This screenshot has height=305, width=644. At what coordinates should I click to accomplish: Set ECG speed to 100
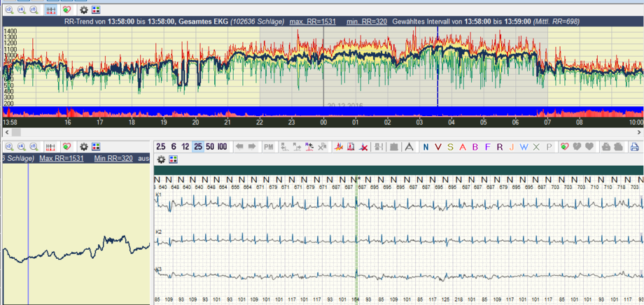point(223,147)
